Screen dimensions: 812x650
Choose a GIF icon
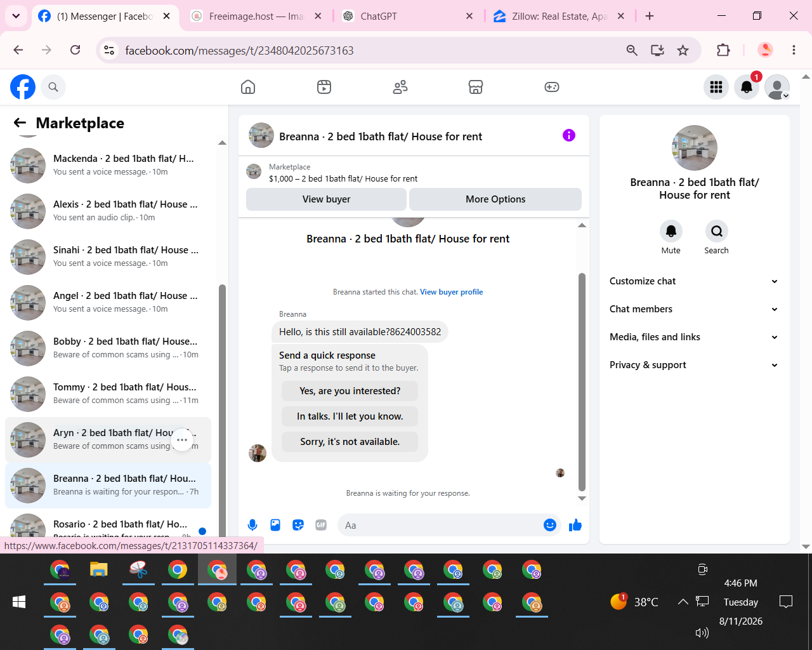pos(321,525)
